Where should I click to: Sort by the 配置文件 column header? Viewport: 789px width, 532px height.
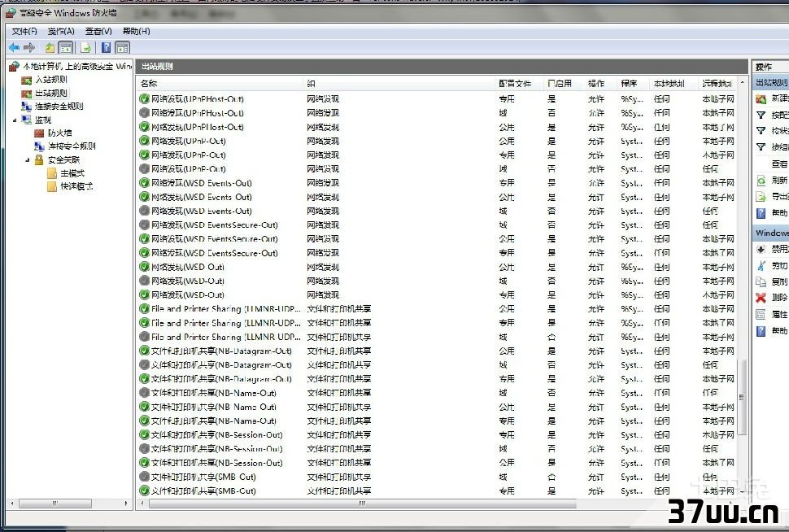[x=518, y=84]
